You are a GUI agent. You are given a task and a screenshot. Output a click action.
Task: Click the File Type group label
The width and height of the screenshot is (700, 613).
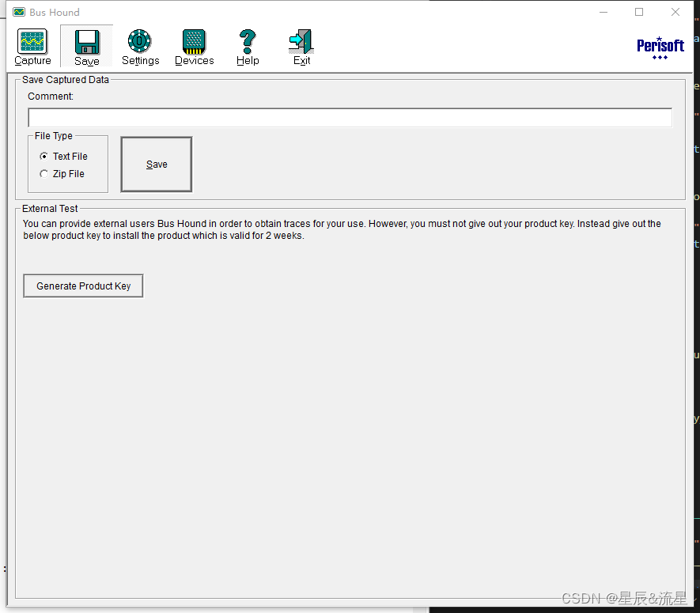pos(54,136)
